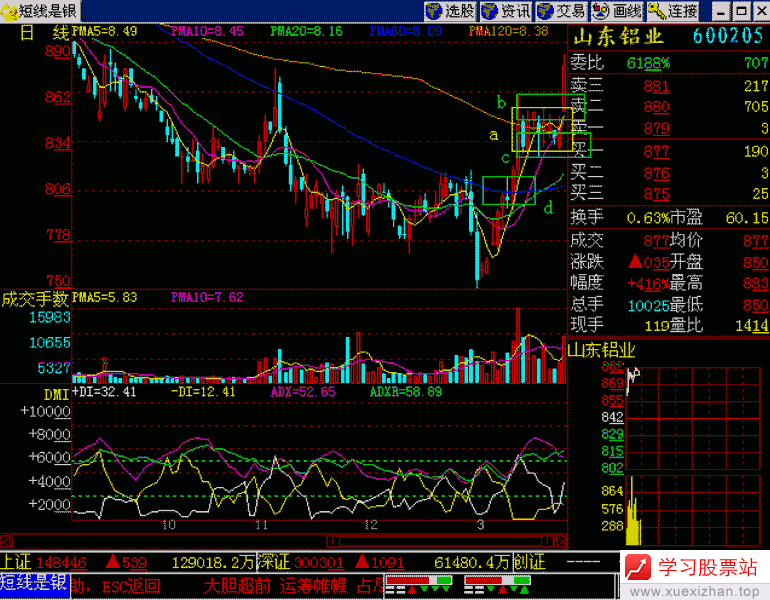The image size is (770, 600).
Task: Click the DMI indicator label
Action: pyautogui.click(x=56, y=394)
